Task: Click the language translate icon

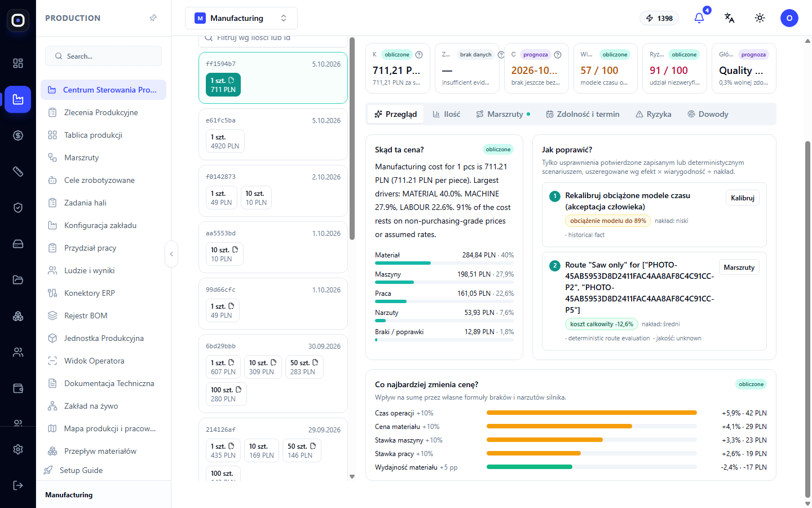Action: (729, 18)
